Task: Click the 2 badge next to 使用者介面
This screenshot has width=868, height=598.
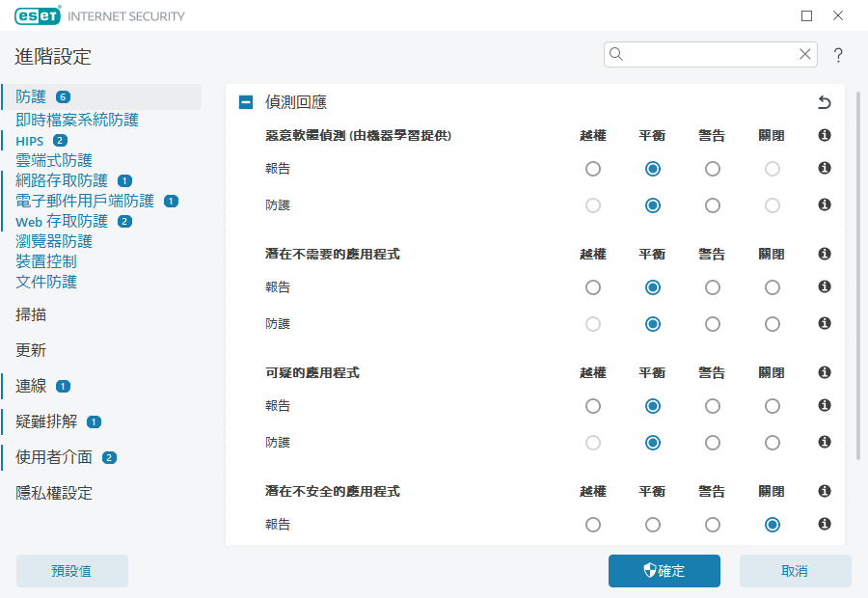Action: pyautogui.click(x=110, y=458)
